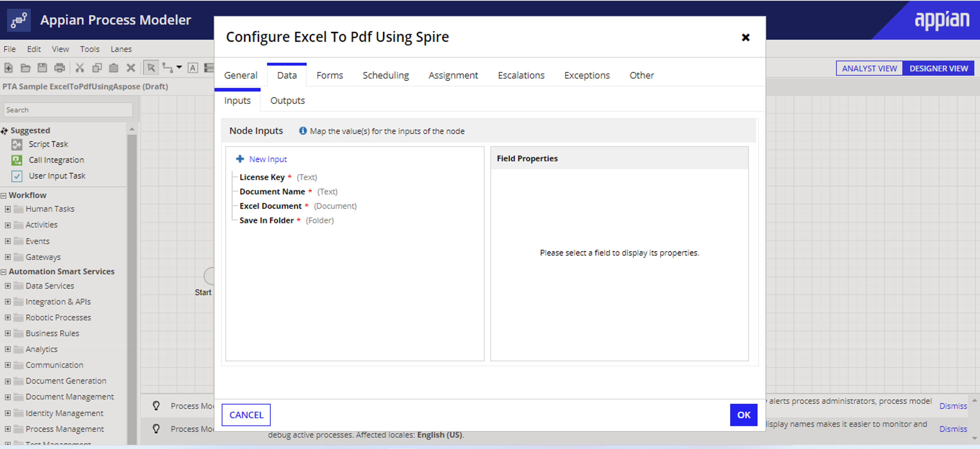The width and height of the screenshot is (980, 449).
Task: Collapse the Automation Smart Services section
Action: click(x=3, y=272)
